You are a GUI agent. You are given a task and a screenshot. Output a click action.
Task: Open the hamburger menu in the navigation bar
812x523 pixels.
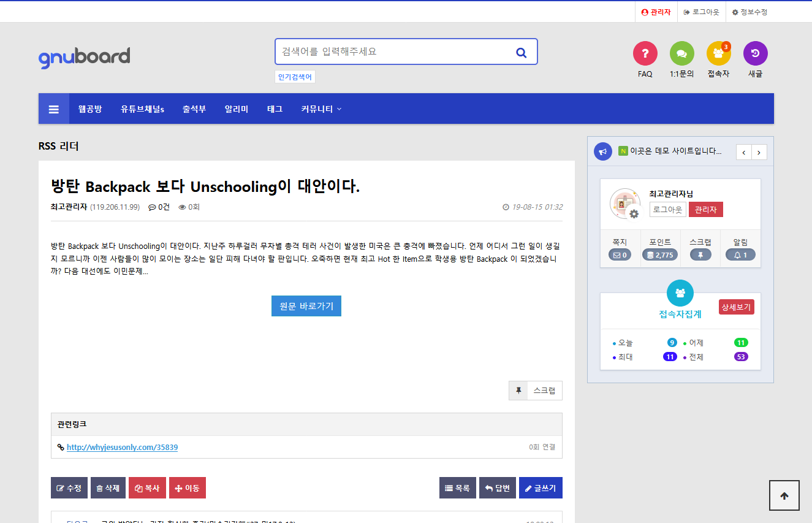[x=54, y=109]
